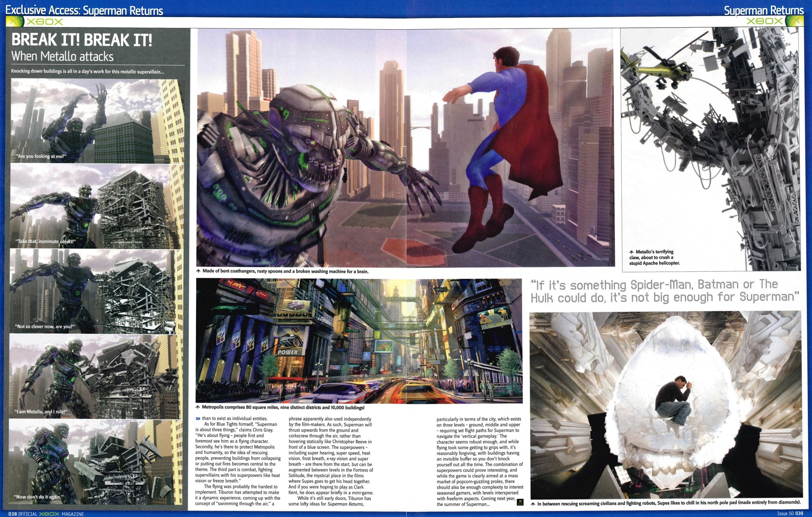Click the blue double-chevron before 'than to exist'
The image size is (812, 517).
(197, 419)
